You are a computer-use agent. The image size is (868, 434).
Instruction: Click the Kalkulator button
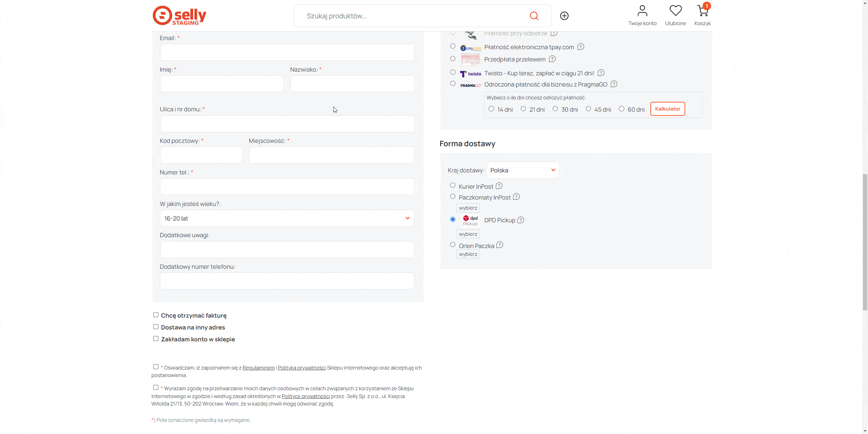tap(667, 109)
